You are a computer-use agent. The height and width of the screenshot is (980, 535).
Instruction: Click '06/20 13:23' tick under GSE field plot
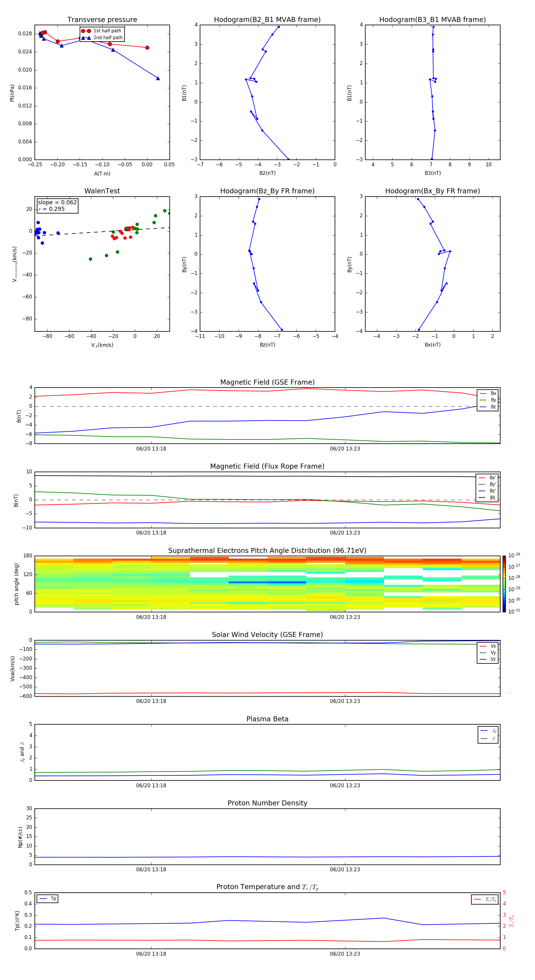(x=345, y=449)
